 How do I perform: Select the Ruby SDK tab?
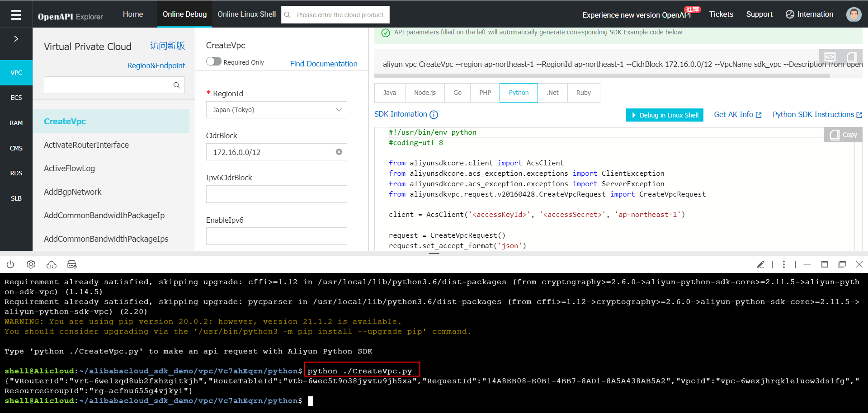584,93
